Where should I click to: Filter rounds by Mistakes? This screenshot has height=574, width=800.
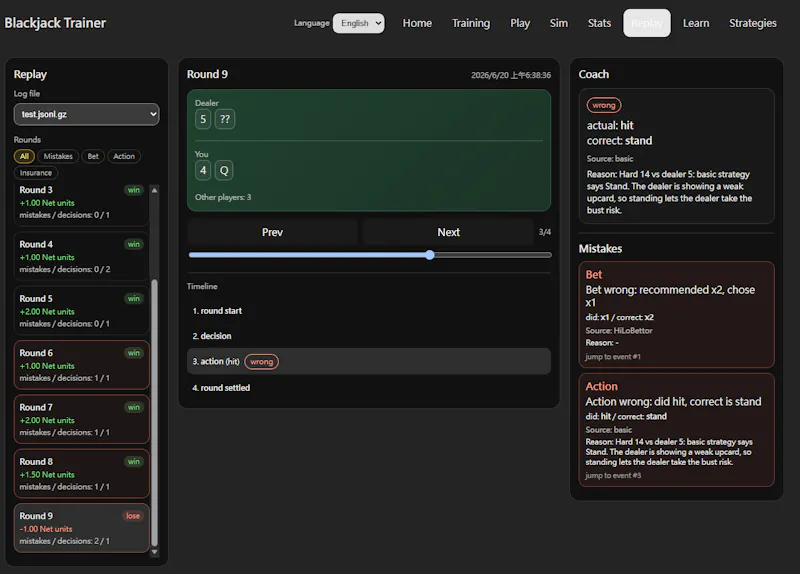pos(58,156)
